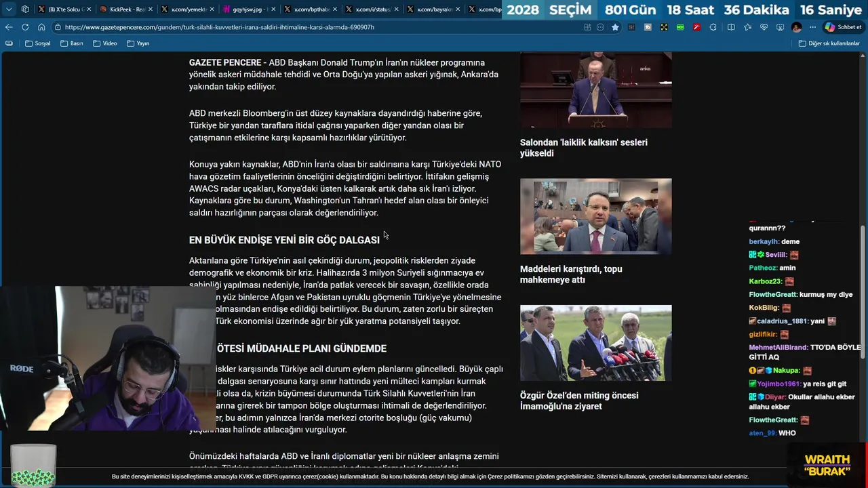Open Browser essentials heart icon

coord(764,27)
